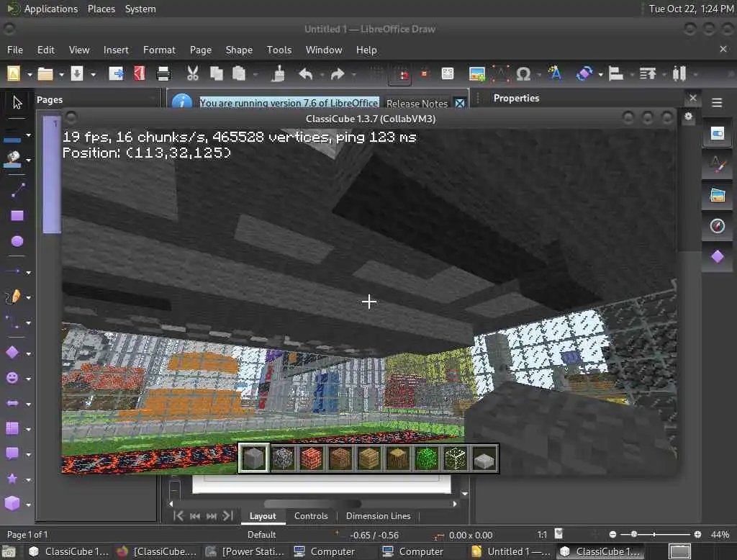Select the Rectangle drawing tool
This screenshot has width=737, height=560.
(17, 216)
